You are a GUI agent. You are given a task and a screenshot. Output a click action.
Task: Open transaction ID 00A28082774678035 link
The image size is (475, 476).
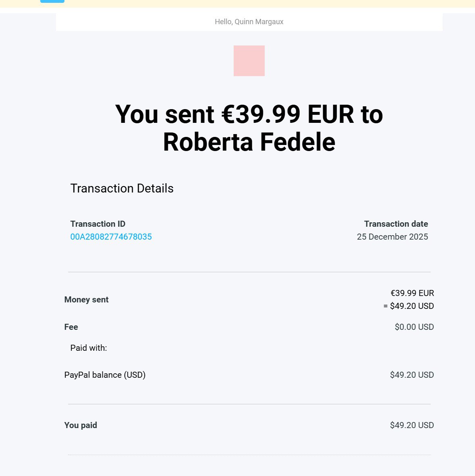click(111, 237)
